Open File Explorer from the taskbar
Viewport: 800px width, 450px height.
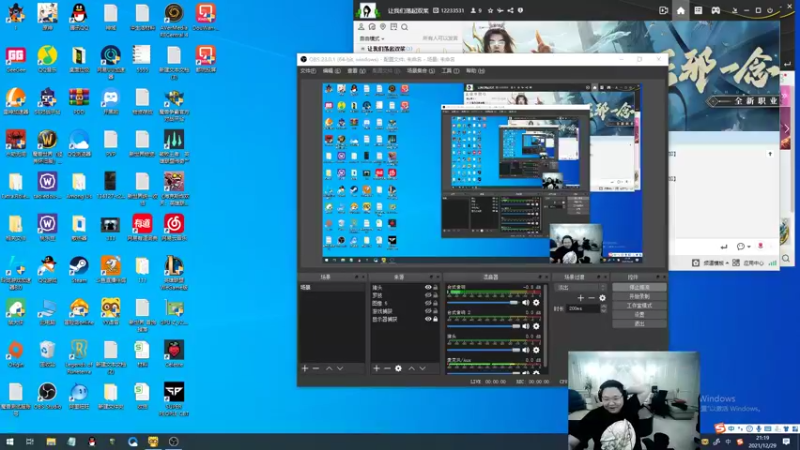[51, 441]
